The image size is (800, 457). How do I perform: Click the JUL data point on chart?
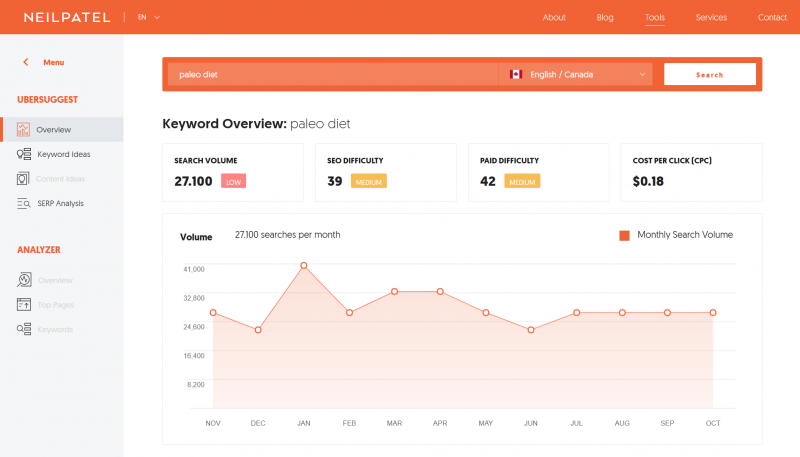tap(577, 312)
